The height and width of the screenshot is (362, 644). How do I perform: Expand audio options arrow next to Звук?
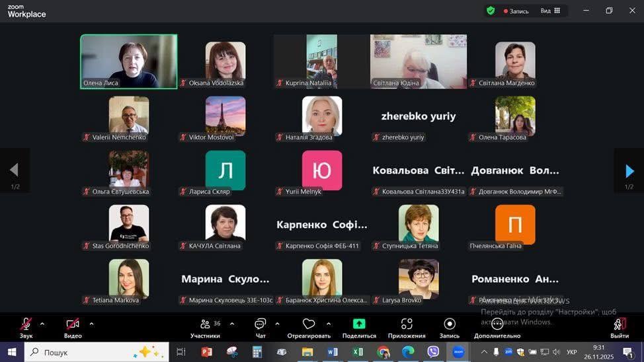click(x=42, y=324)
